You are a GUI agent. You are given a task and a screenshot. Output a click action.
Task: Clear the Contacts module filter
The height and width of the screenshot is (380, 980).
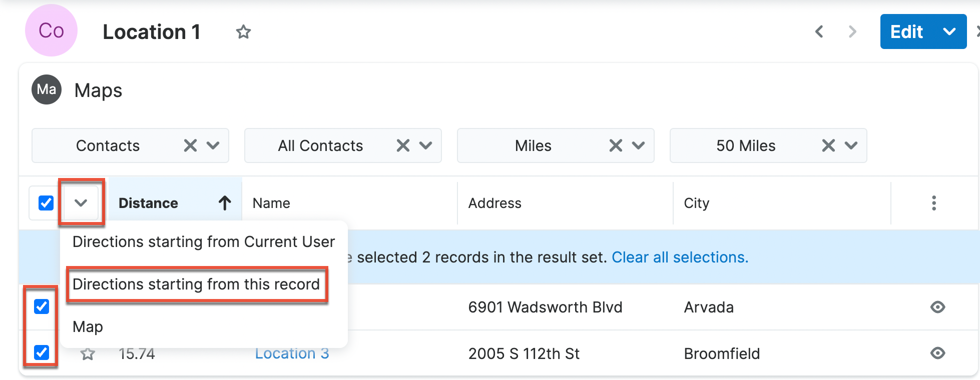190,145
